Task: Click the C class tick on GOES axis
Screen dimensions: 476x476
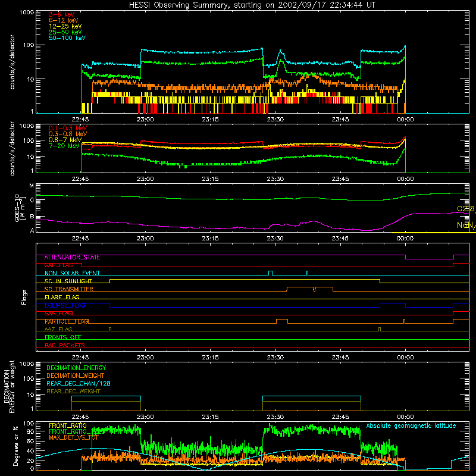Action: [x=32, y=201]
